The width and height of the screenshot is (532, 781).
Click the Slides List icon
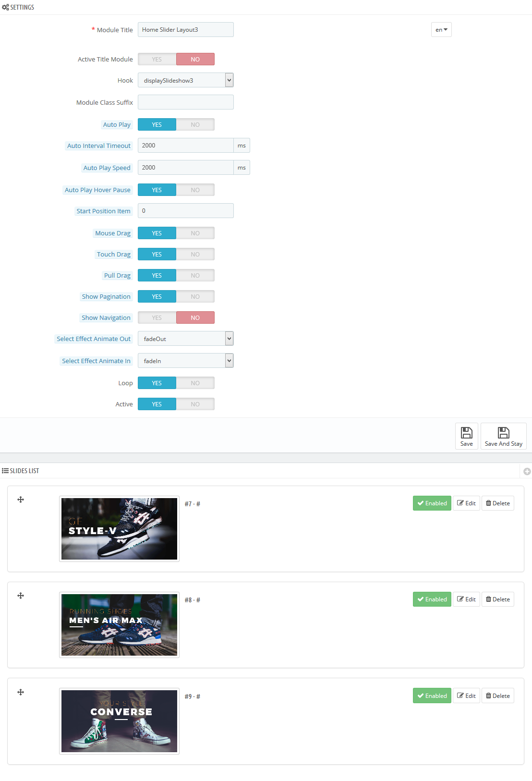[x=5, y=471]
